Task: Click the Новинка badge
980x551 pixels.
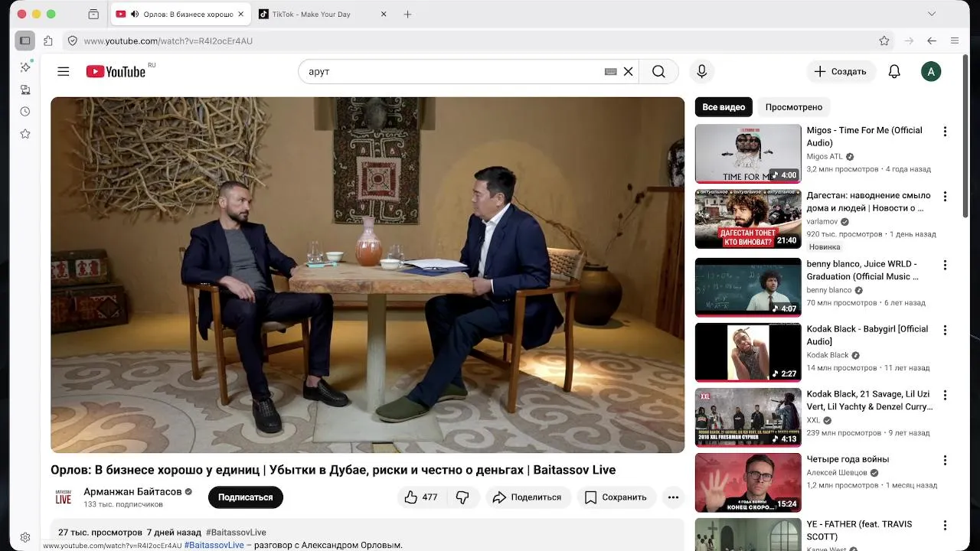Action: 825,247
